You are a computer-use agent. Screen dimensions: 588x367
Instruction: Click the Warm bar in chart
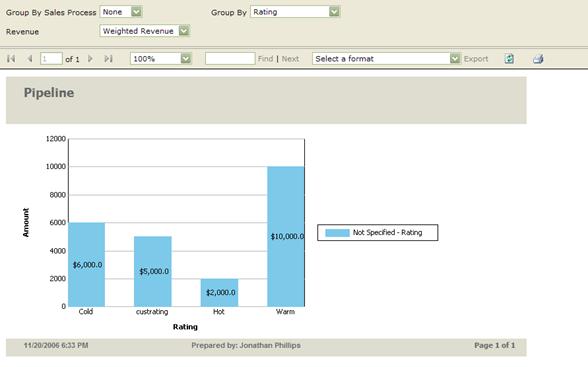(286, 237)
